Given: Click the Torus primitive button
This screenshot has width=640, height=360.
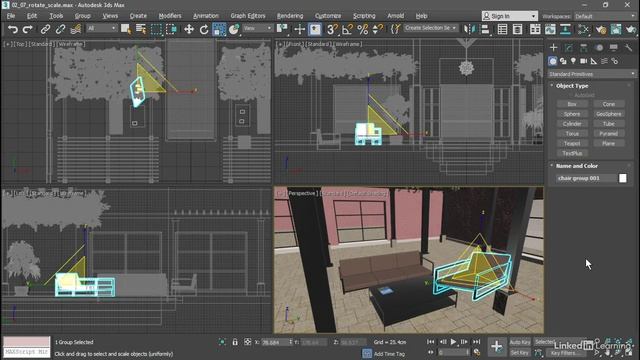Looking at the screenshot, I should point(572,133).
